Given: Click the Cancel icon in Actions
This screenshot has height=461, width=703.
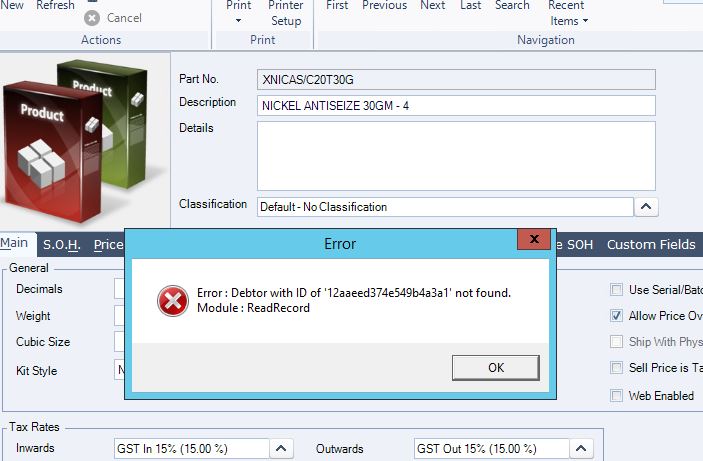Looking at the screenshot, I should click(92, 18).
